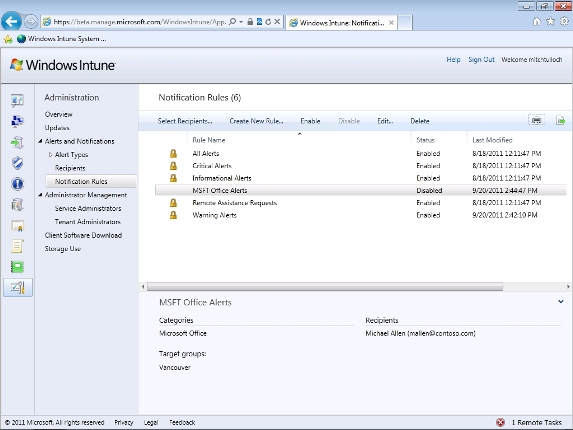
Task: Open the Updates workspace icon
Action: click(x=17, y=142)
